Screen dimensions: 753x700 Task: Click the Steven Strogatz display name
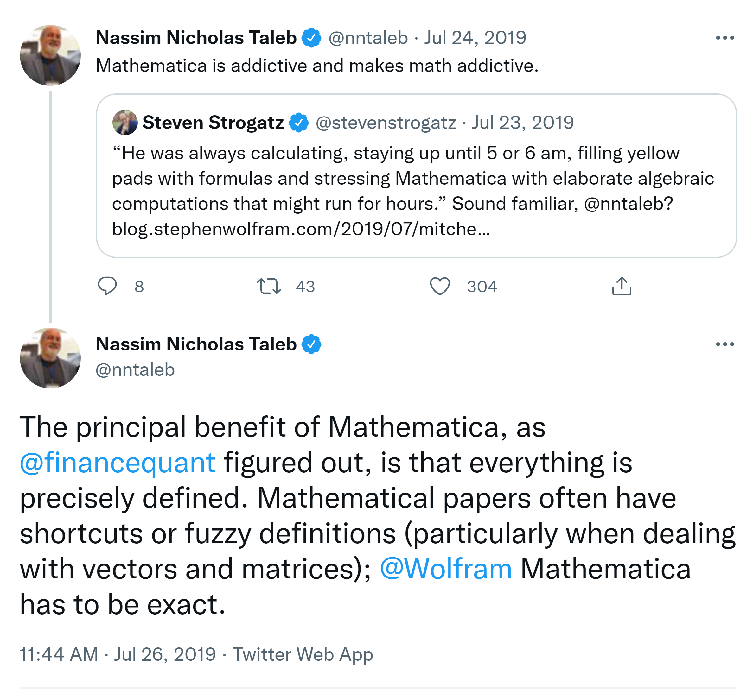click(x=213, y=123)
